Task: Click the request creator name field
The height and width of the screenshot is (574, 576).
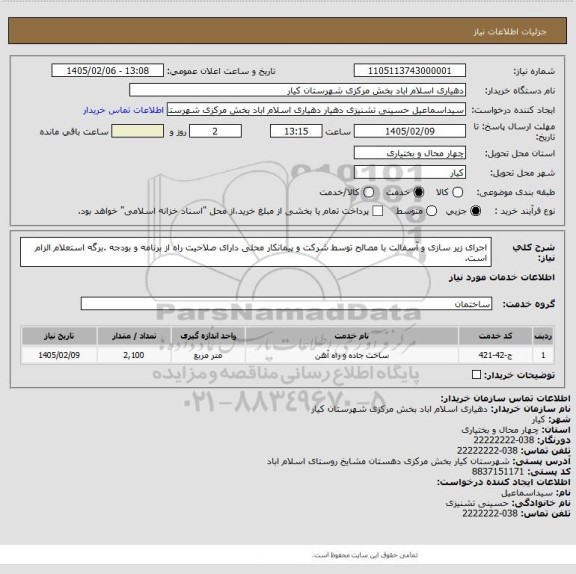Action: tap(316, 110)
